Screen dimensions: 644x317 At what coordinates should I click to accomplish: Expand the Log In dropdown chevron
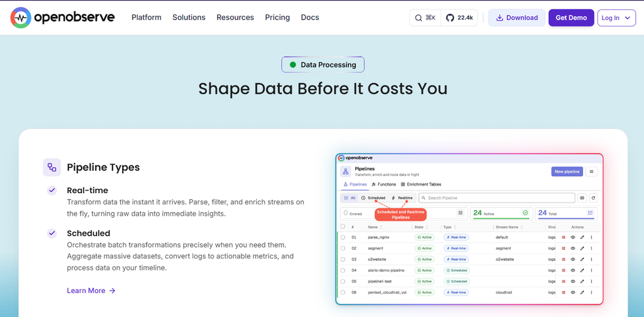click(x=627, y=18)
